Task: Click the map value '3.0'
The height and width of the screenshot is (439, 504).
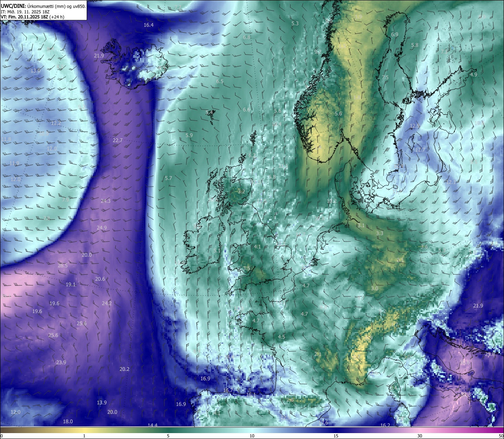Action: point(374,289)
